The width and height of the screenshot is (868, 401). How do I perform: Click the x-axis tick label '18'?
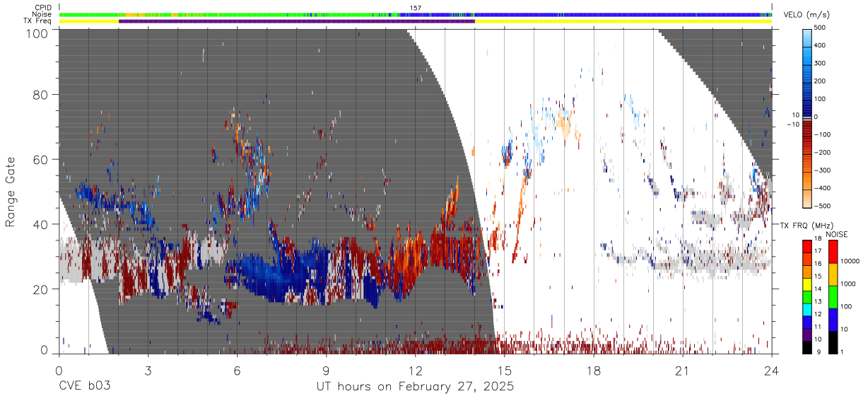593,370
